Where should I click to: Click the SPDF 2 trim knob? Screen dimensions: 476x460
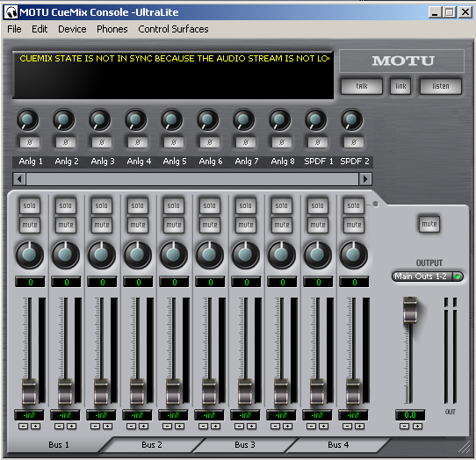352,120
